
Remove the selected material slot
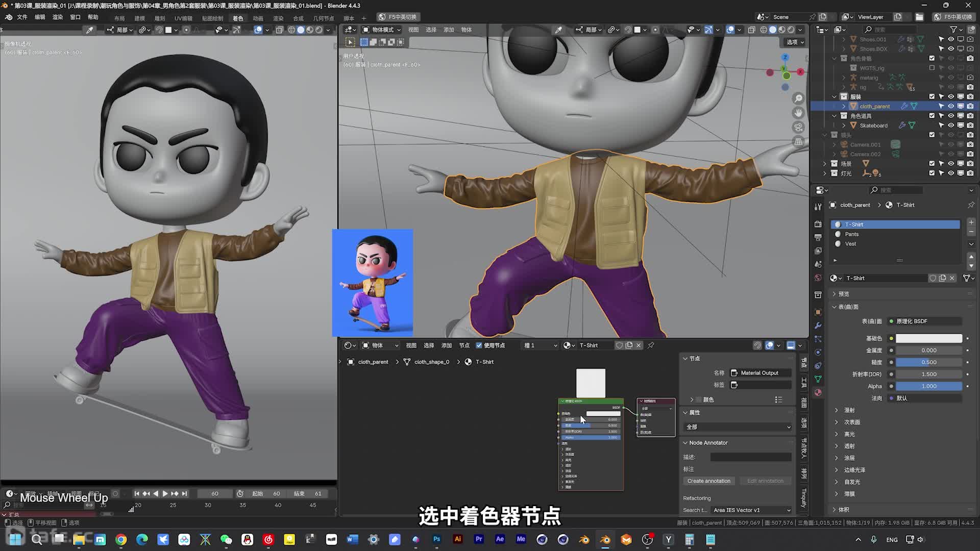coord(971,232)
